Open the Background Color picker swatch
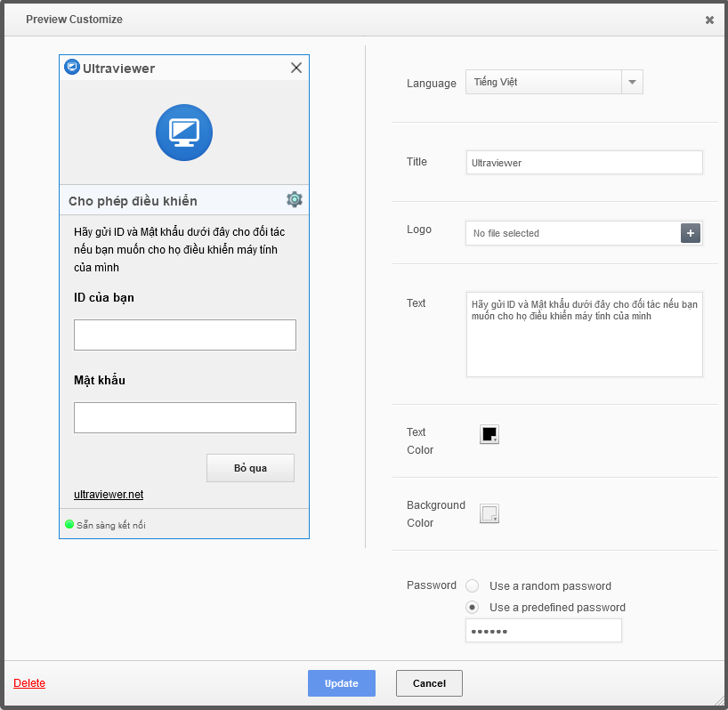 pos(489,513)
